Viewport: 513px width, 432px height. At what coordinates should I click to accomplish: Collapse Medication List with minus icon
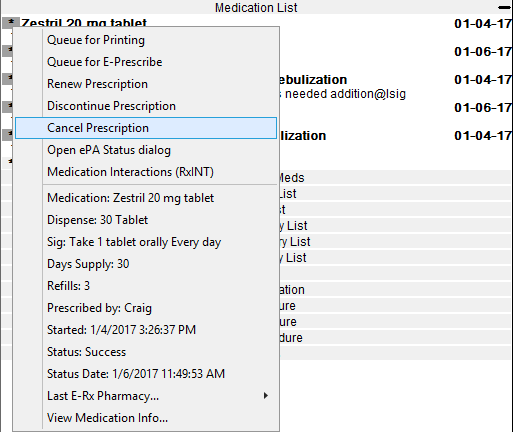click(x=504, y=7)
